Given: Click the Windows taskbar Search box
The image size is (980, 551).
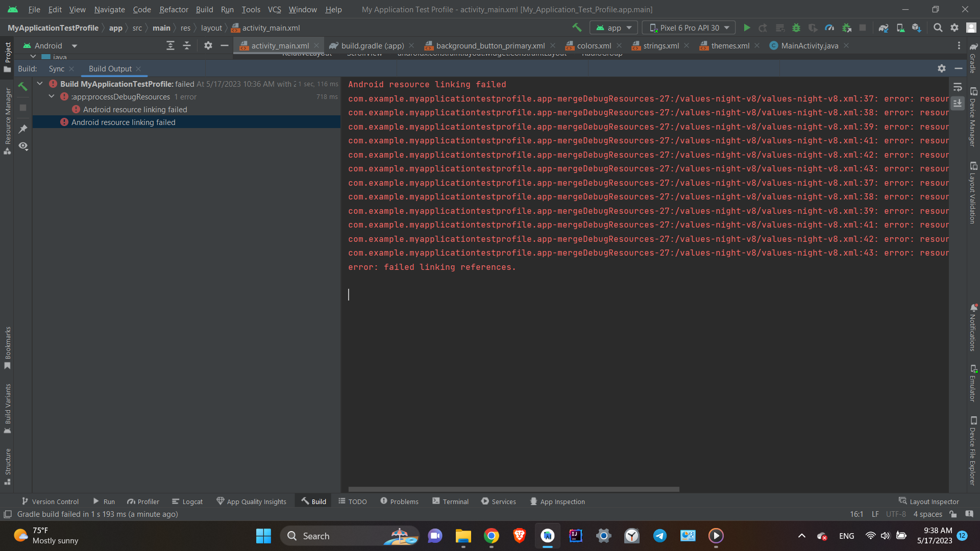Looking at the screenshot, I should (349, 536).
